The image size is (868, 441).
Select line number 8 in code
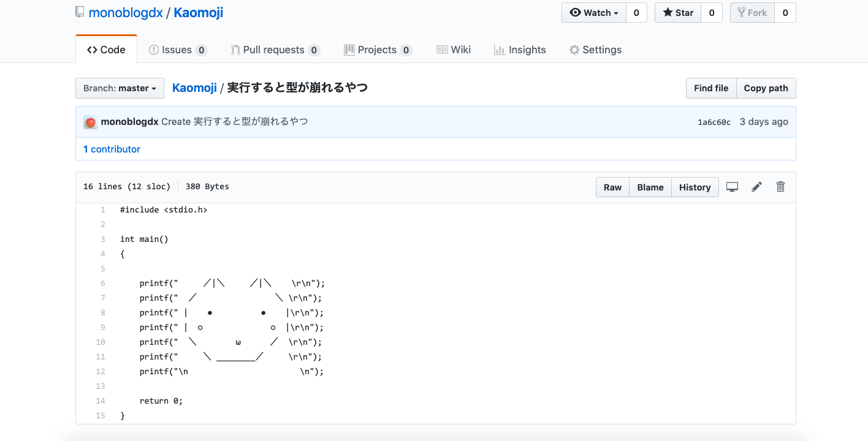102,313
